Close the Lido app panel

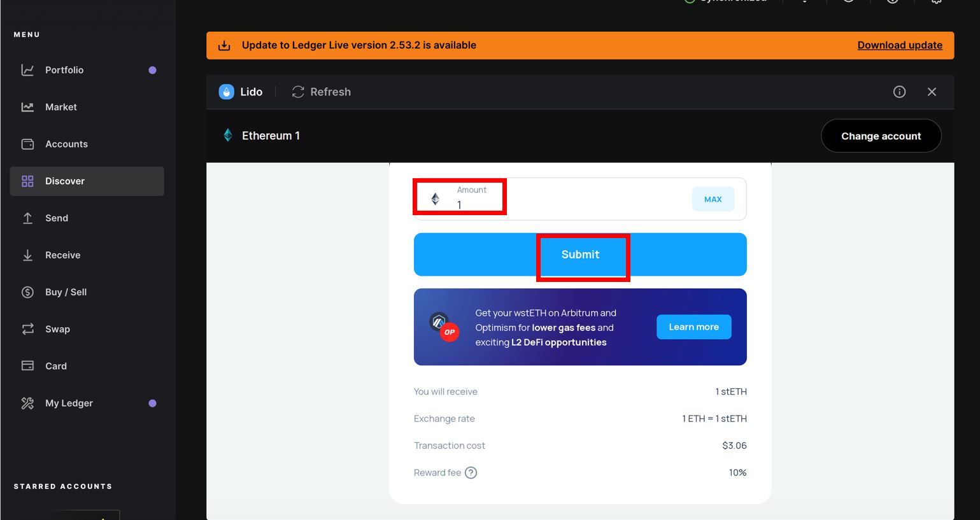click(x=932, y=92)
